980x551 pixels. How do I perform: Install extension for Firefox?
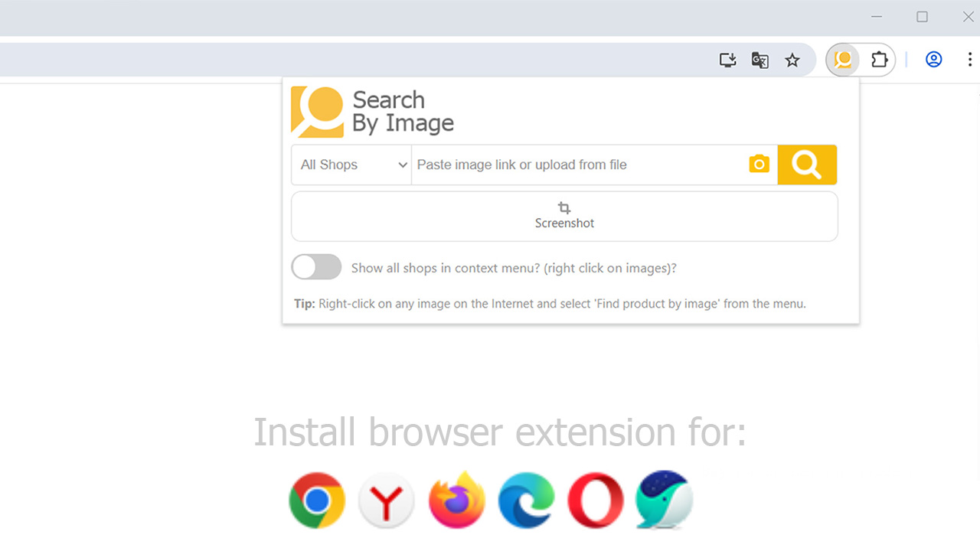(x=457, y=500)
